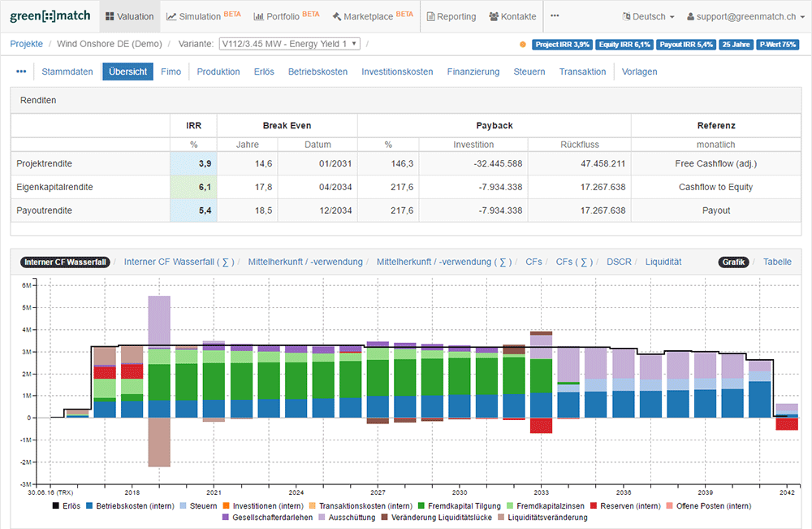Open the Reporting section
Screen dimensions: 812x529
click(452, 16)
